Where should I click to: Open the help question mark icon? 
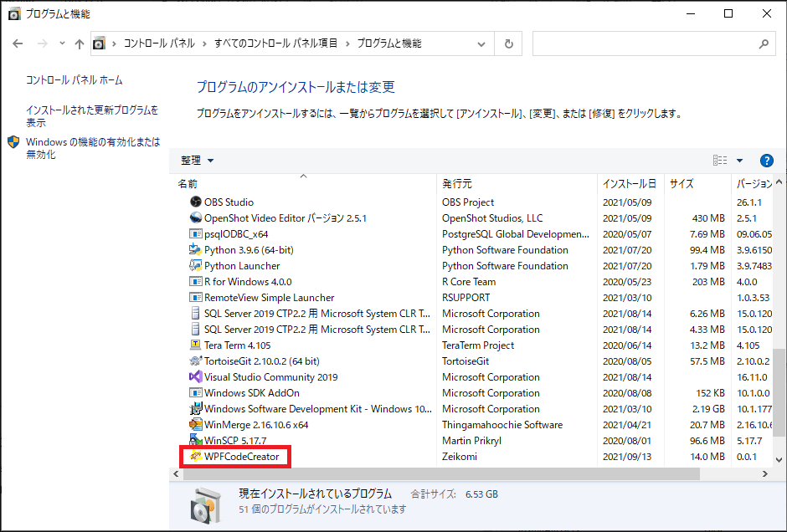click(766, 161)
